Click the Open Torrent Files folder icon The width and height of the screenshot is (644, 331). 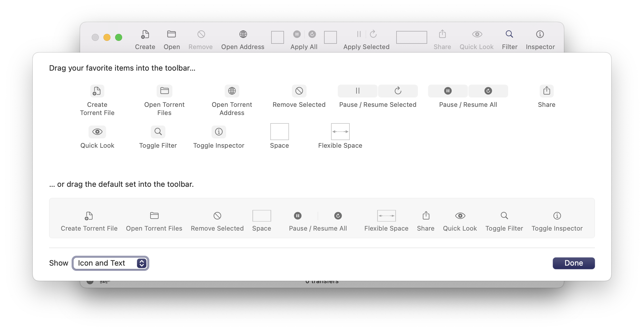164,91
